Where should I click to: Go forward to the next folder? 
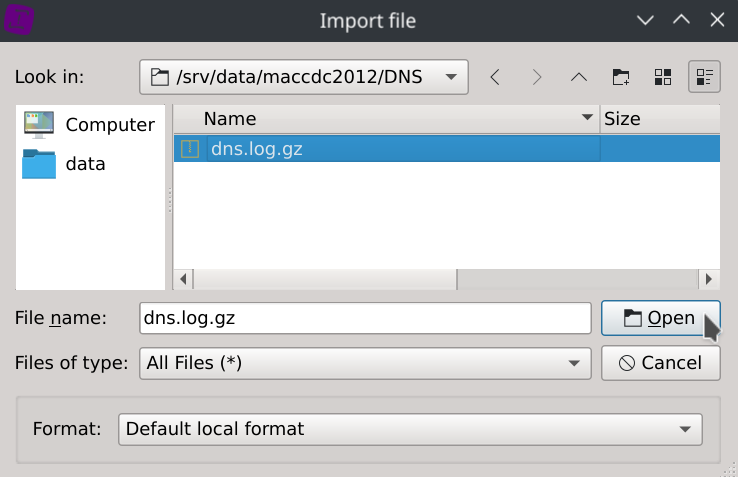537,77
